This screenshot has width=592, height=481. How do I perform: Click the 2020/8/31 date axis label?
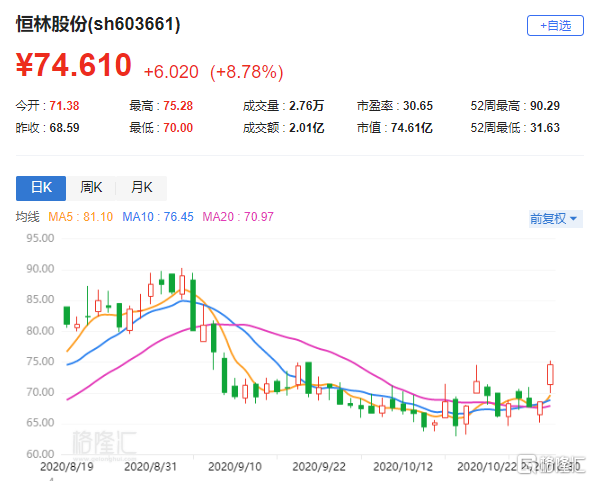[150, 467]
